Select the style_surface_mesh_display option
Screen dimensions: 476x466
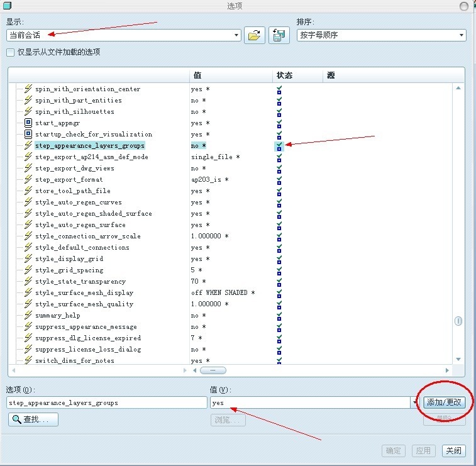pyautogui.click(x=84, y=292)
